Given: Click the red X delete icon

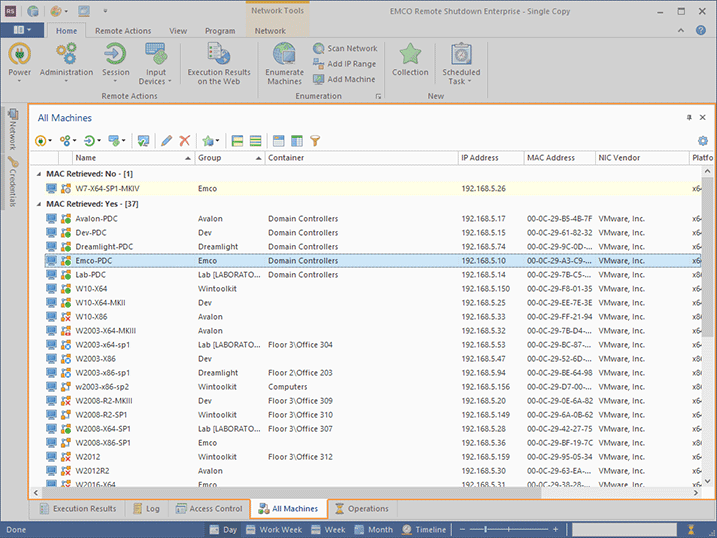Looking at the screenshot, I should (x=185, y=141).
